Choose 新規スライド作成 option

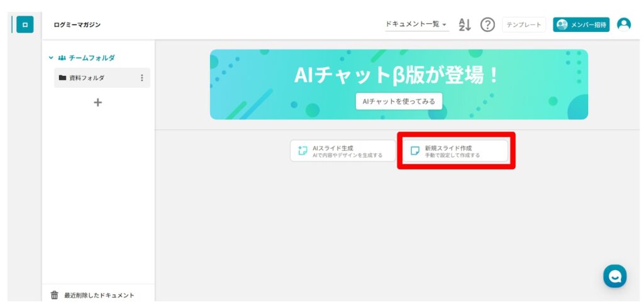coord(455,151)
